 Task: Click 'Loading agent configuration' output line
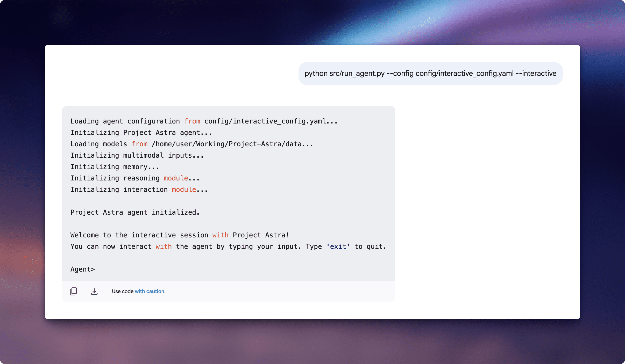[x=125, y=121]
